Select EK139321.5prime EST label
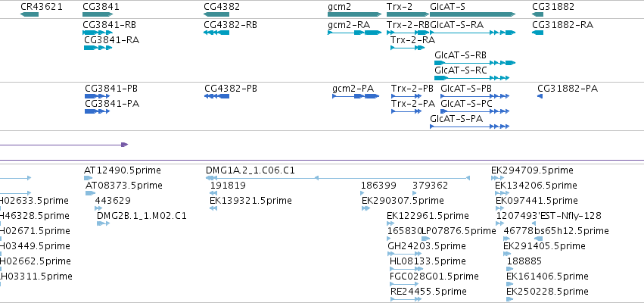 pos(250,201)
